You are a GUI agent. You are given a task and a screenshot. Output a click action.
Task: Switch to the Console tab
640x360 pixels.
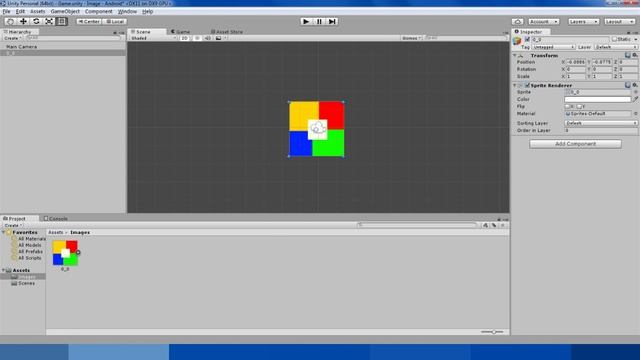coord(56,218)
